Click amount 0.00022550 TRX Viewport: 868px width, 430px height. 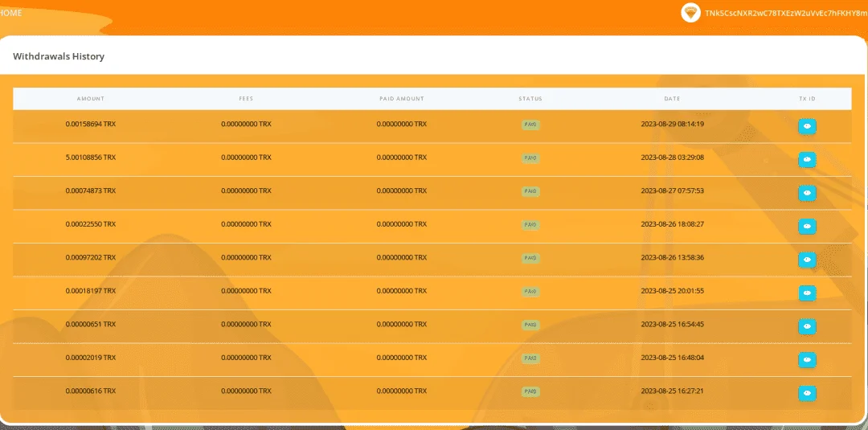click(x=91, y=224)
